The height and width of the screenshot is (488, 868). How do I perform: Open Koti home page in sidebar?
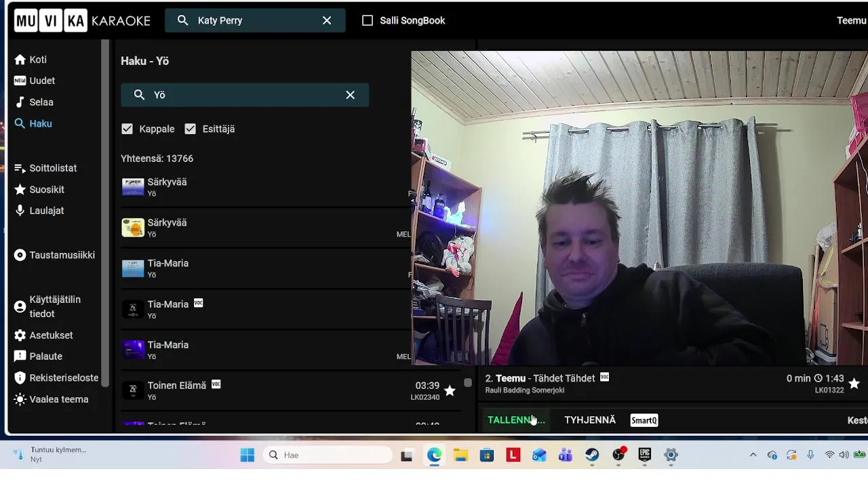[31, 60]
